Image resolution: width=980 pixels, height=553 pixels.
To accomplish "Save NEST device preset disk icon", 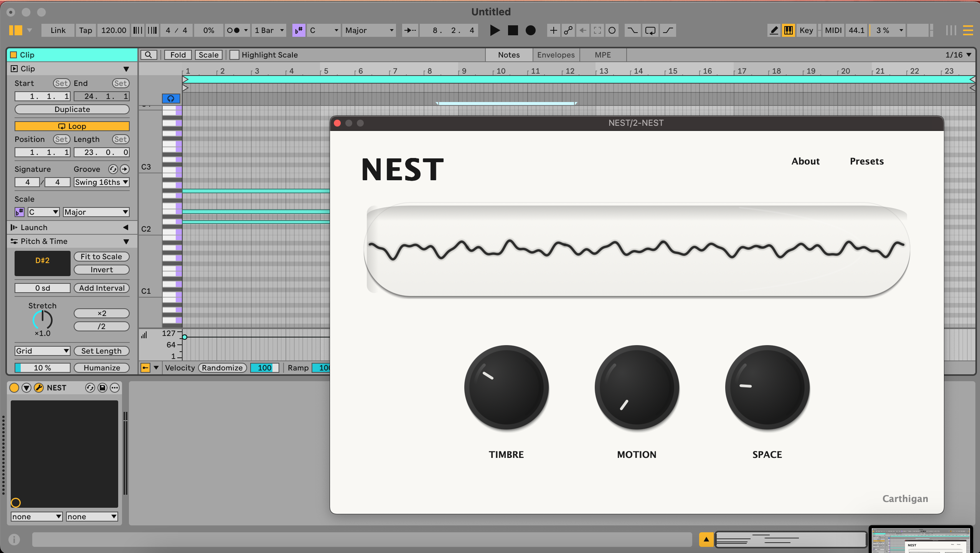I will [x=102, y=388].
